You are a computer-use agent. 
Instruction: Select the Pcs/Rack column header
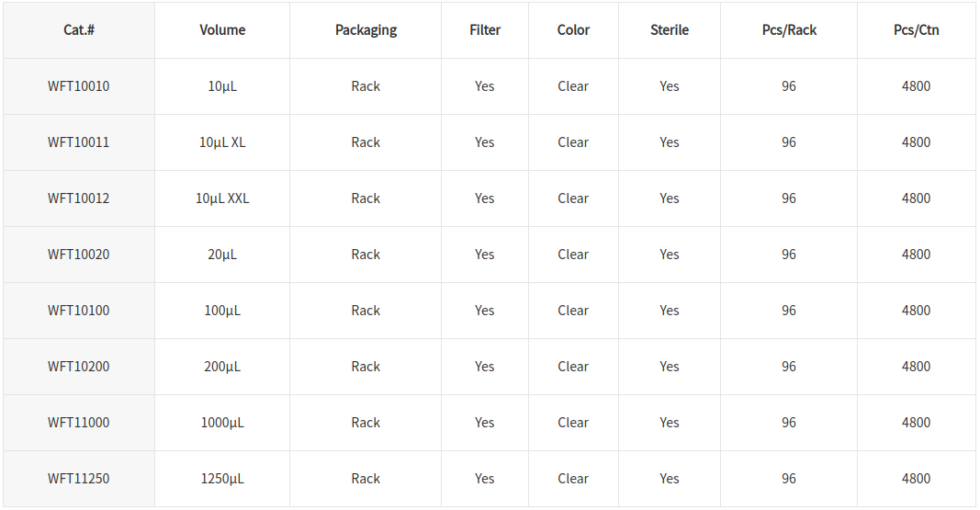[x=789, y=30]
